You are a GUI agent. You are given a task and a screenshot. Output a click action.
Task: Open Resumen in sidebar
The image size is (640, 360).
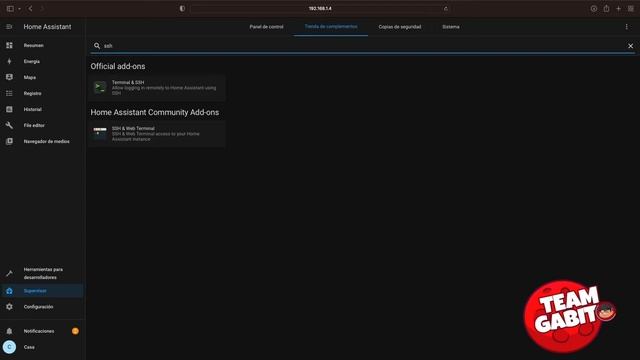pos(33,45)
